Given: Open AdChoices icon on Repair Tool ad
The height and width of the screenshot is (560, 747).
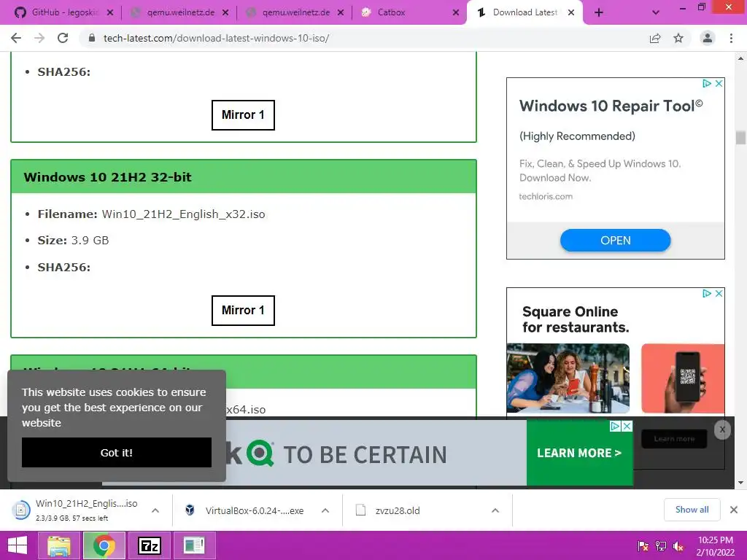Looking at the screenshot, I should click(707, 83).
